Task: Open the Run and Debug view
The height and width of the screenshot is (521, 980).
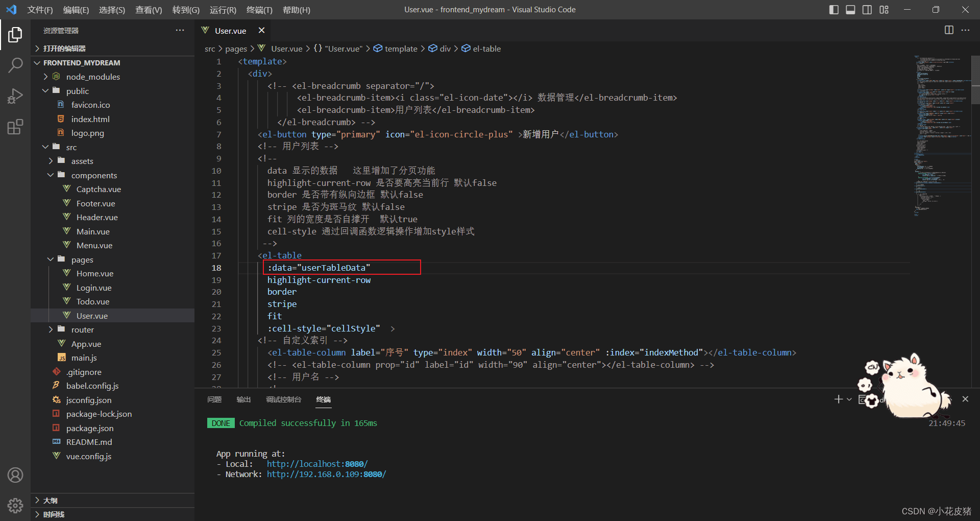Action: (x=15, y=96)
